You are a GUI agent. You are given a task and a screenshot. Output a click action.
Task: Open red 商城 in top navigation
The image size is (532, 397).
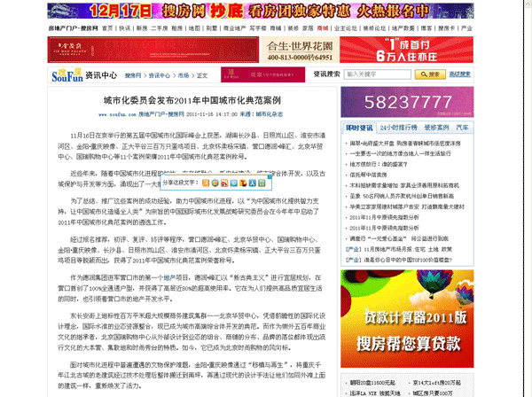[323, 28]
